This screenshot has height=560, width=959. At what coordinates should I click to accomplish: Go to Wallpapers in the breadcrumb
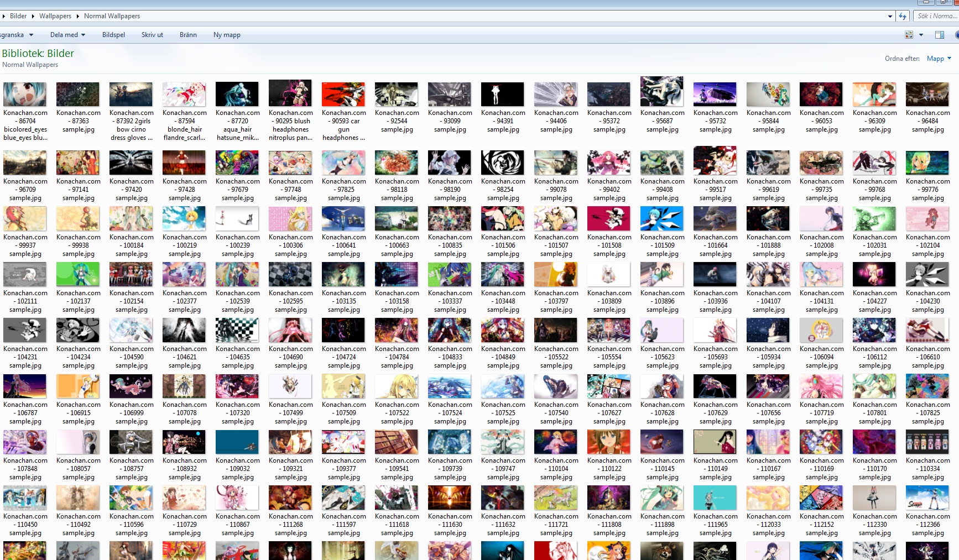(x=55, y=16)
